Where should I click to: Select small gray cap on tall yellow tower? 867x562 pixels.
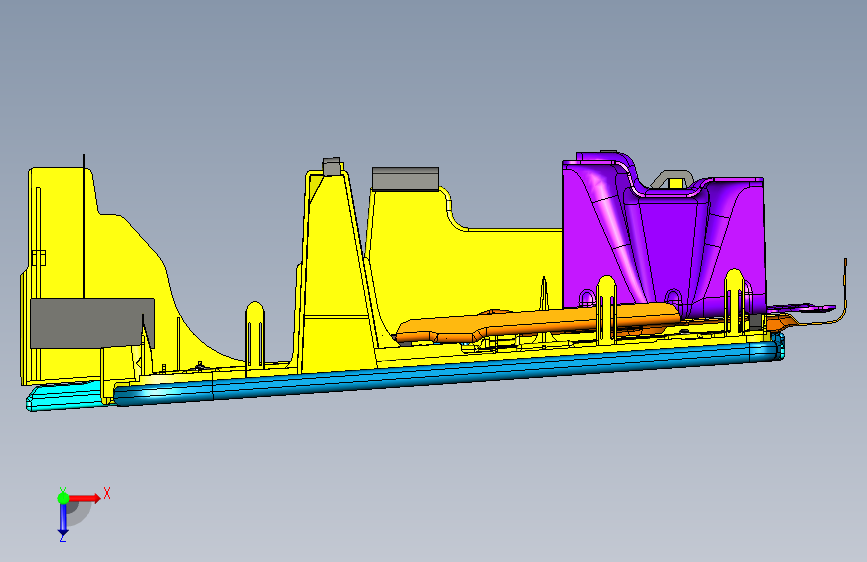[332, 166]
